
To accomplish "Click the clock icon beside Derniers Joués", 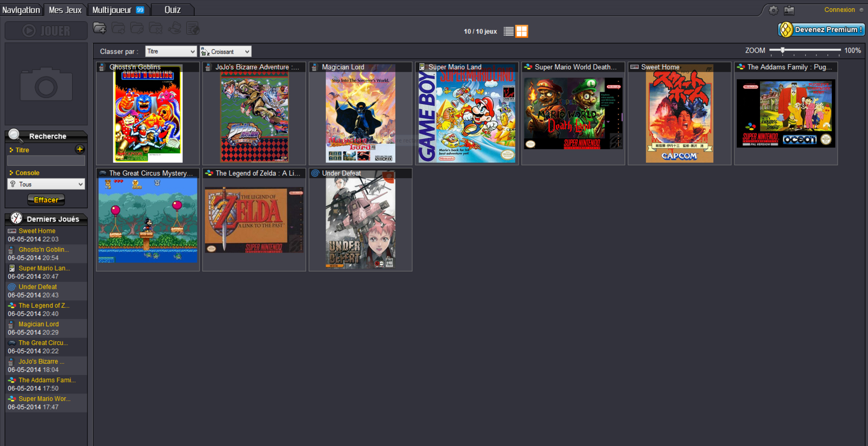I will [x=16, y=218].
